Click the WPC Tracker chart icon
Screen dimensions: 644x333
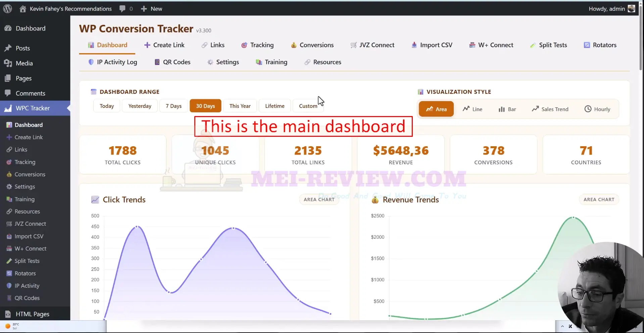click(8, 108)
